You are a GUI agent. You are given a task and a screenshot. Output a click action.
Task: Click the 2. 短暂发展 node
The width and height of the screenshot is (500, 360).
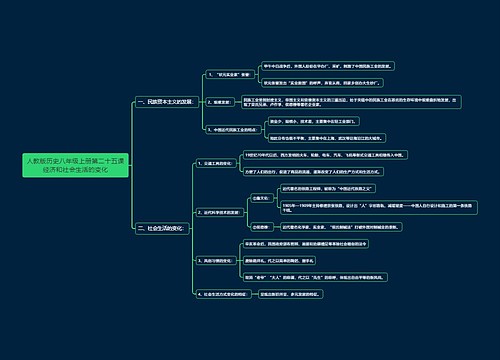pyautogui.click(x=220, y=102)
